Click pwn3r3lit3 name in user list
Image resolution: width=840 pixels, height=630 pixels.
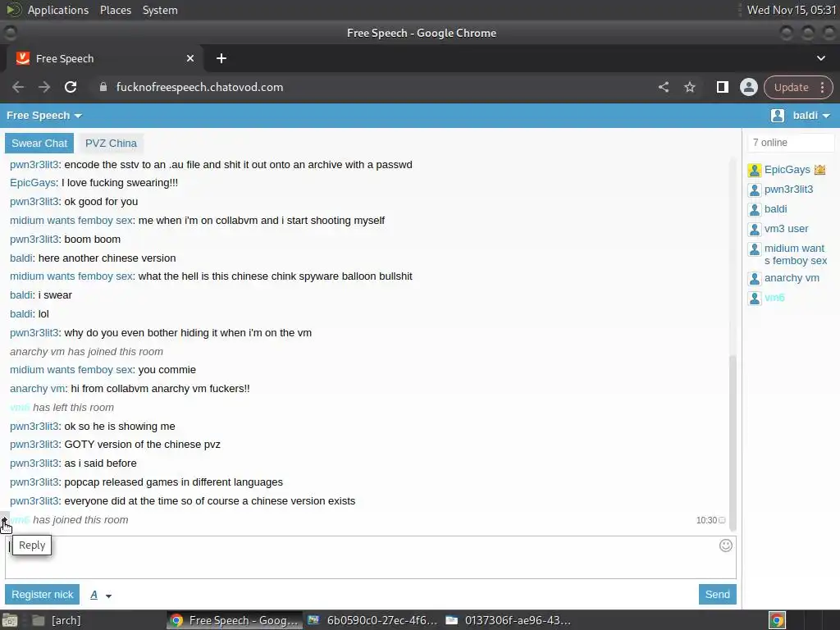pos(788,189)
